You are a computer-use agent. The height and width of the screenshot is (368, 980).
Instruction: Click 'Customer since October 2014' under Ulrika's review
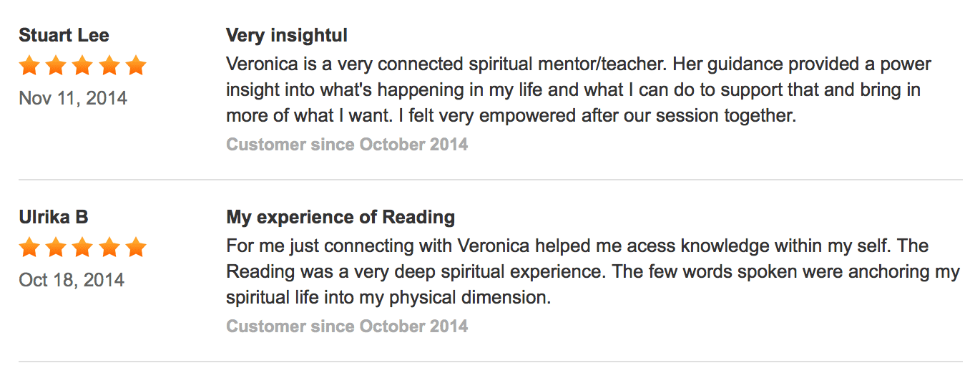pos(347,326)
